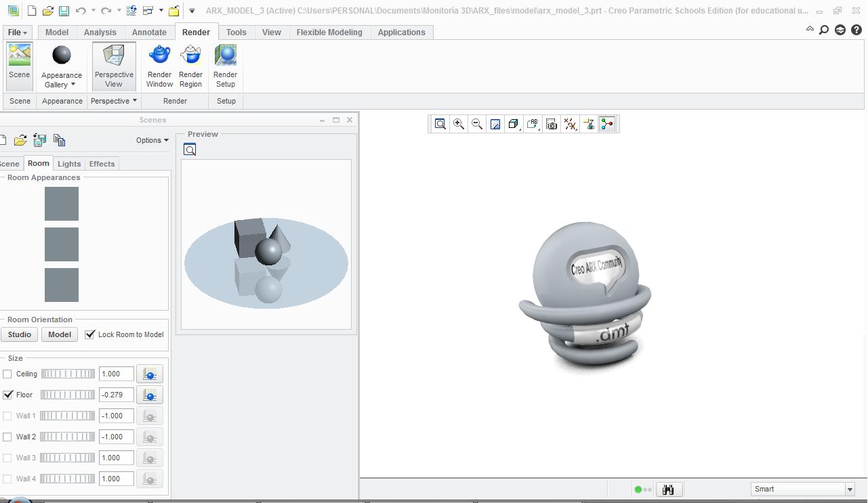This screenshot has height=503, width=868.
Task: Click the Zoom In magnifier in graphics toolbar
Action: coord(458,124)
